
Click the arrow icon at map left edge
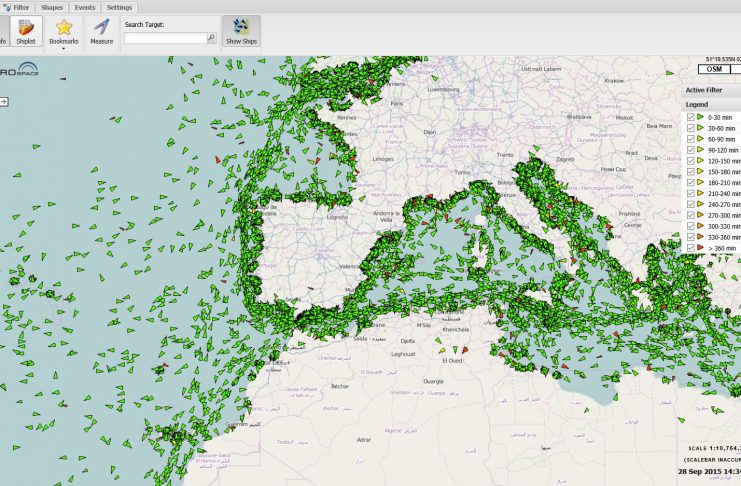pos(4,102)
